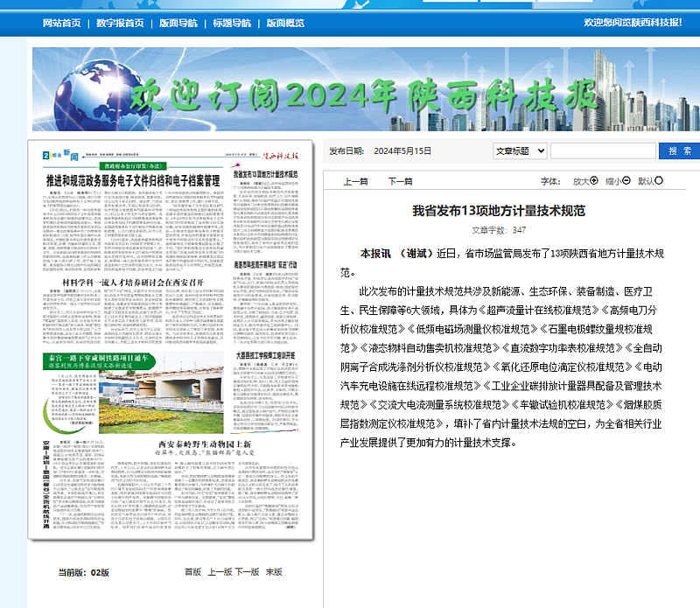700x608 pixels.
Task: Select 标题导航 in the navigation bar
Action: 232,23
